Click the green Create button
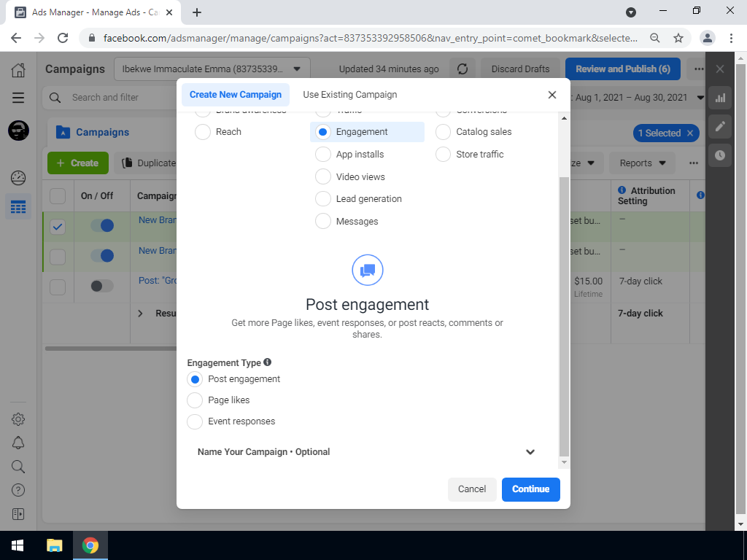This screenshot has height=560, width=747. tap(77, 163)
